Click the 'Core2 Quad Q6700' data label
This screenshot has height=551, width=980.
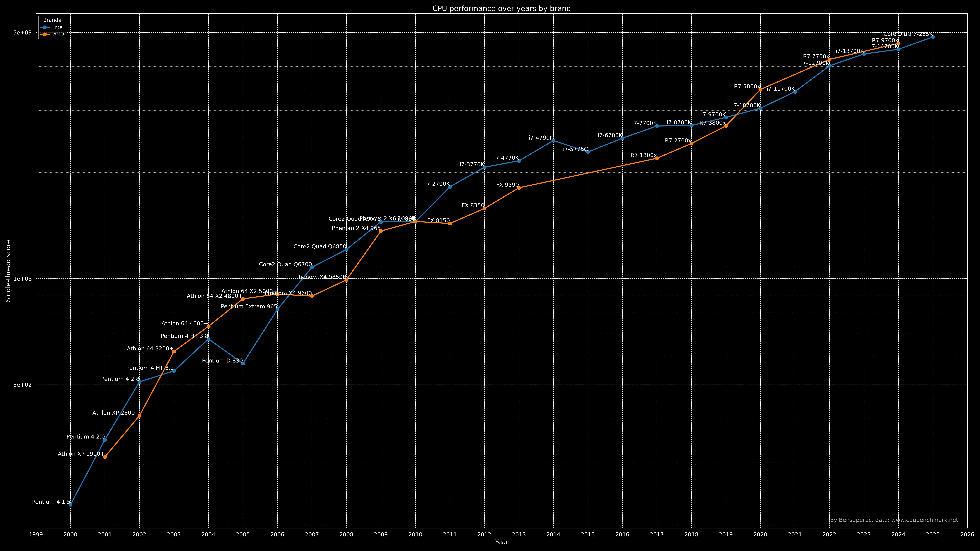coord(285,265)
